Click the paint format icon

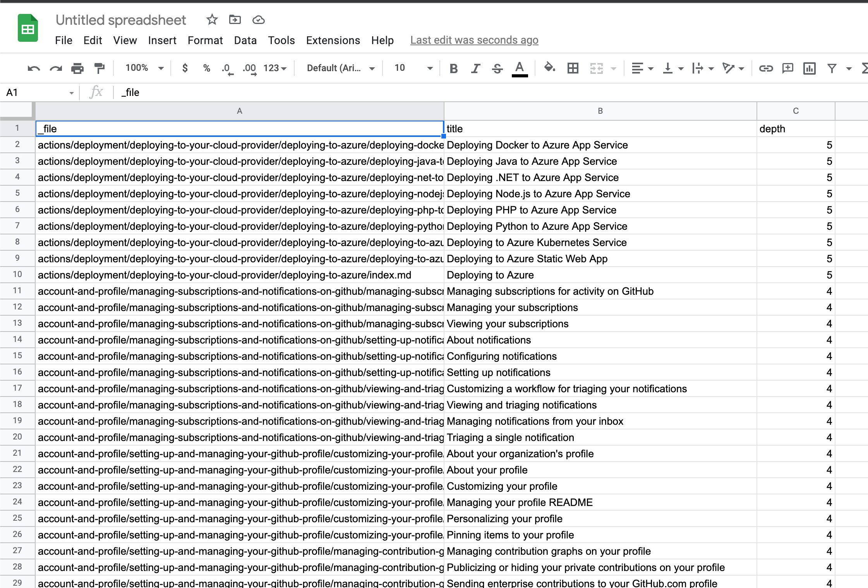[99, 68]
